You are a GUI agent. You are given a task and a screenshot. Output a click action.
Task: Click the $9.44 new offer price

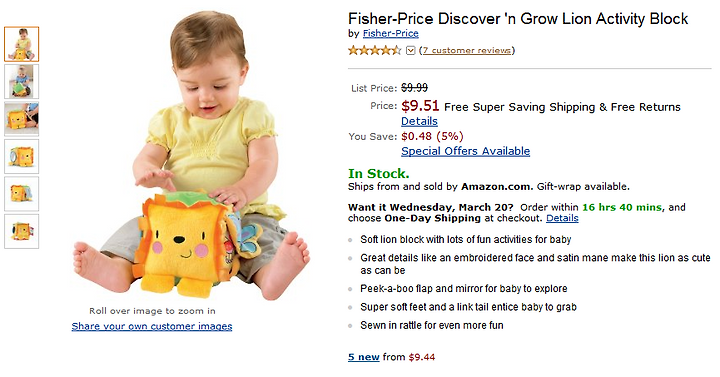(422, 357)
